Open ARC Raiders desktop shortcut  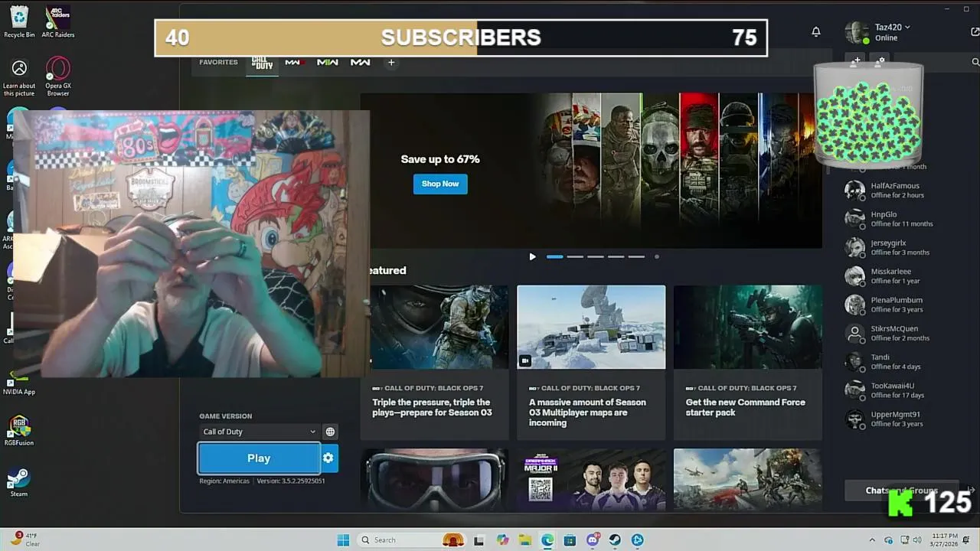(x=58, y=21)
